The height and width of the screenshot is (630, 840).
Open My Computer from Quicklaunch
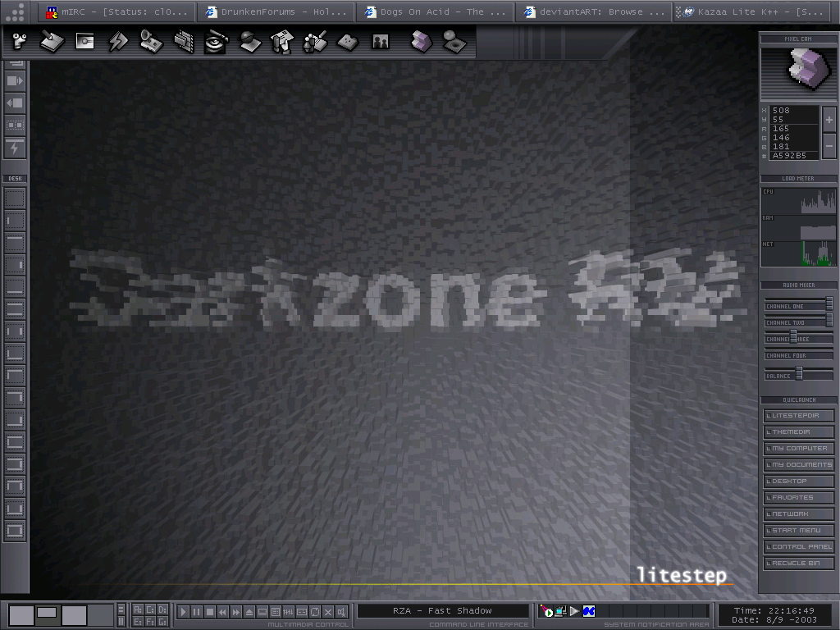[x=799, y=449]
